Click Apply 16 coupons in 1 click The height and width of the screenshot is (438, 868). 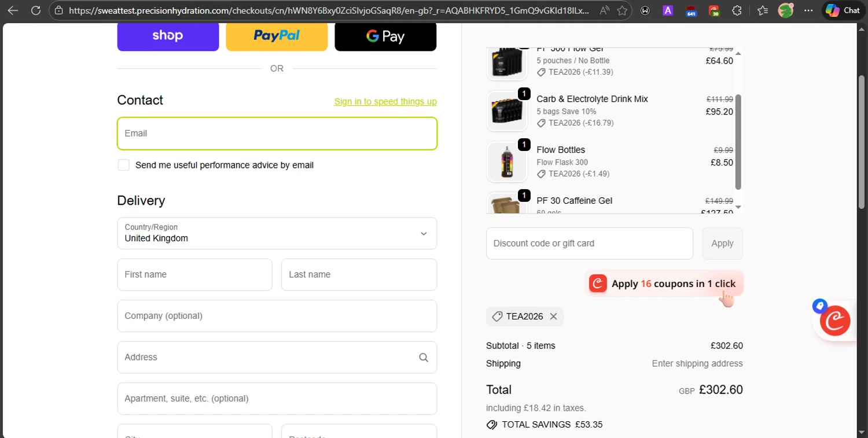(664, 284)
